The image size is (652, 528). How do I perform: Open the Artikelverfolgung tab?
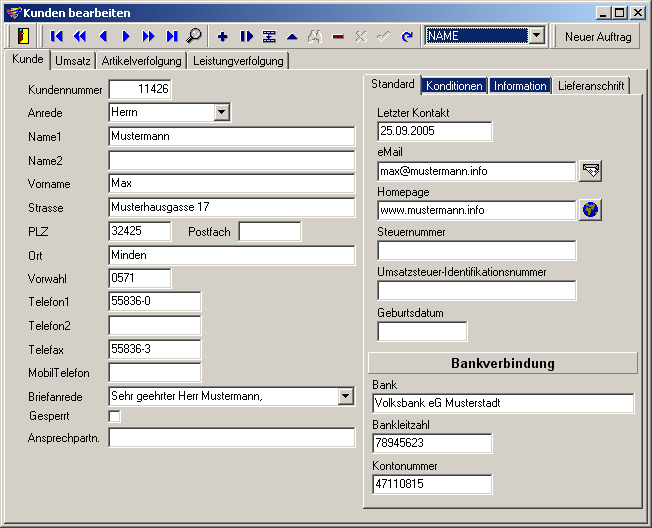tap(141, 61)
